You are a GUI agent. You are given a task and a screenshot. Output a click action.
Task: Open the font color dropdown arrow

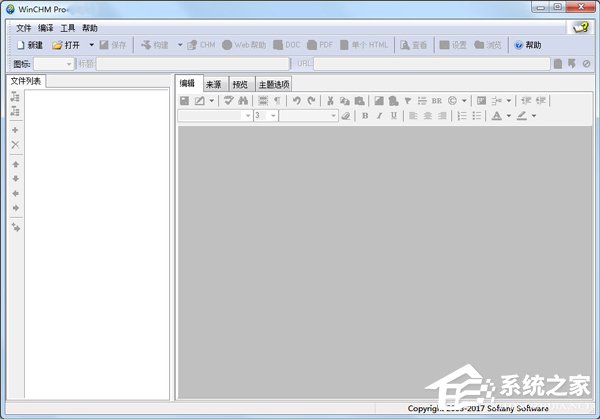509,116
